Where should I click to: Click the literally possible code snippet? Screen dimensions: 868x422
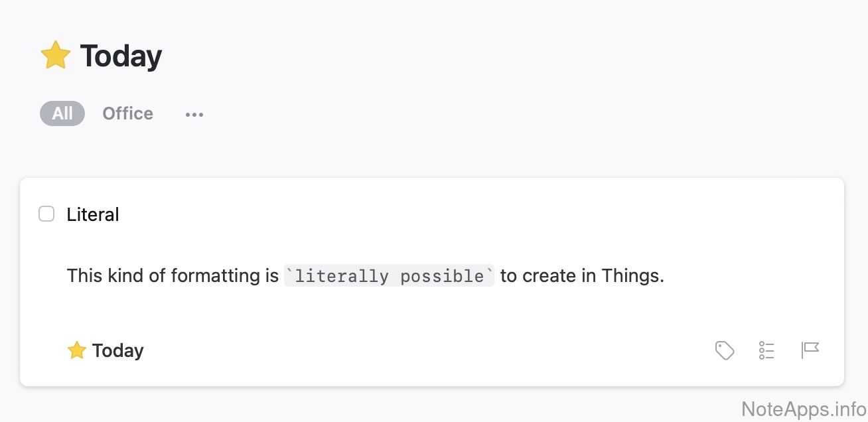pos(389,275)
